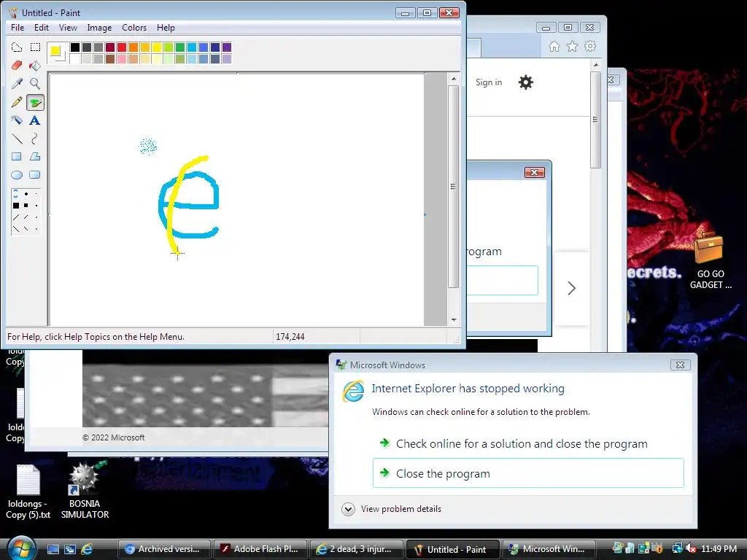Open the Tools gear in Internet Explorer toolbar
This screenshot has width=747, height=560.
tap(590, 46)
